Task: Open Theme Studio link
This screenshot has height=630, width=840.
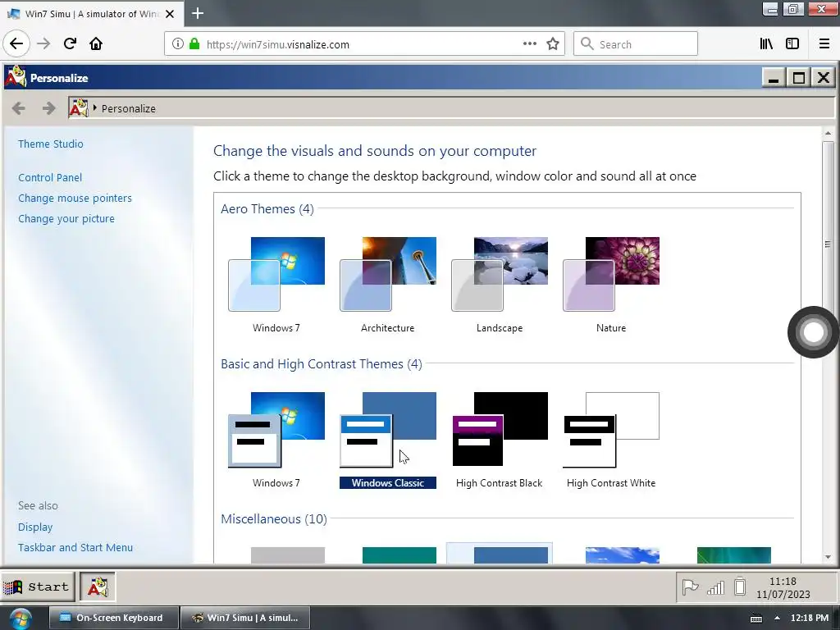Action: 50,144
